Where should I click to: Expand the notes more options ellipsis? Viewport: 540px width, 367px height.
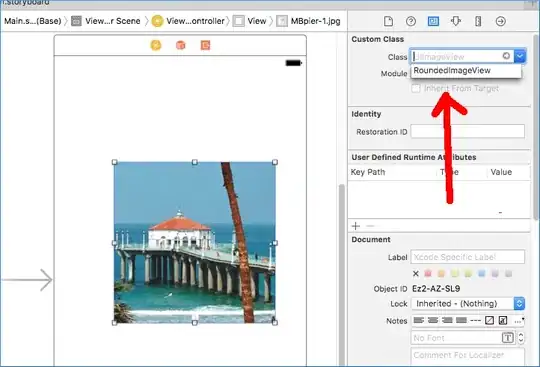click(518, 321)
